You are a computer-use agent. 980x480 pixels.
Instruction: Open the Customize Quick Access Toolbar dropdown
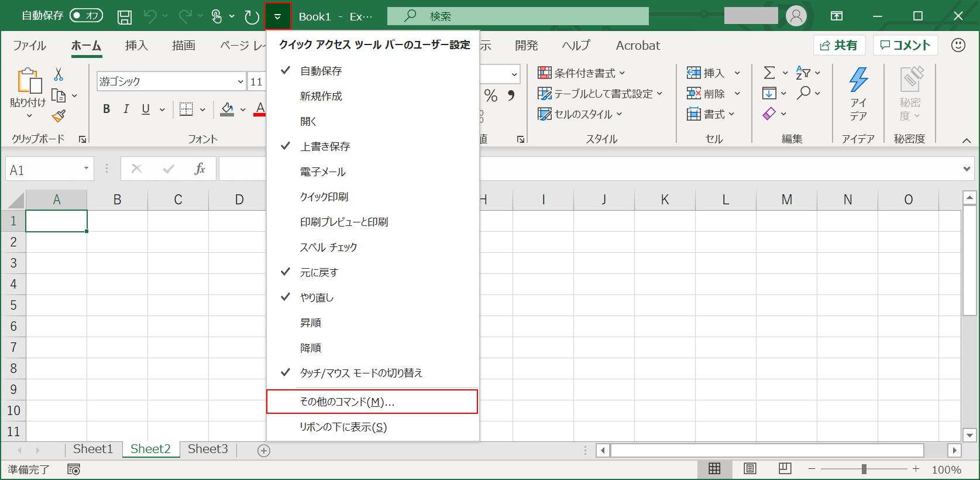point(278,16)
